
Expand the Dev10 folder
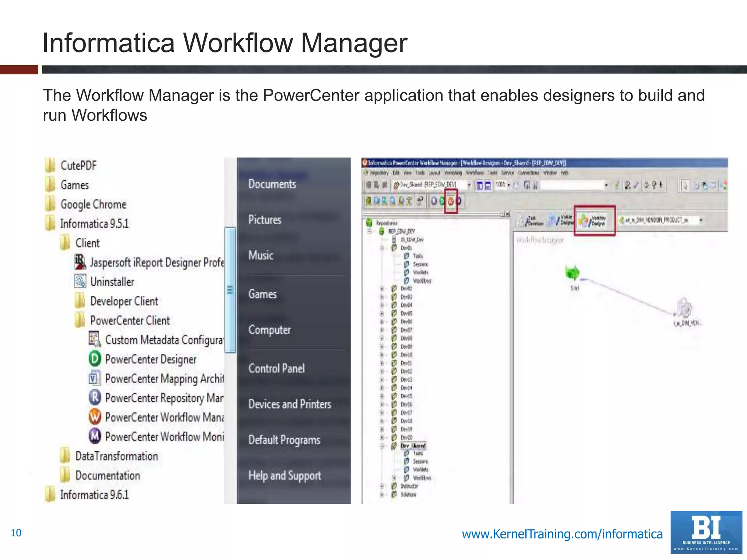point(382,355)
